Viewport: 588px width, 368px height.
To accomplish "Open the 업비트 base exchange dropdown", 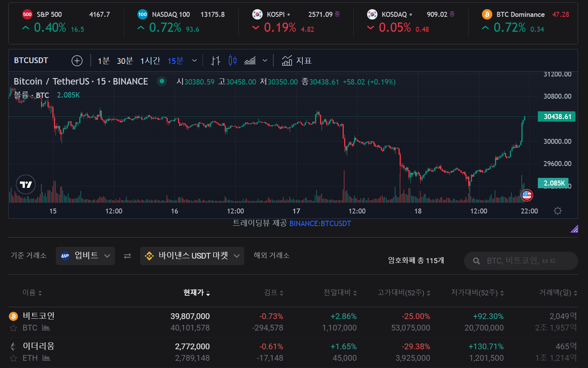I will pyautogui.click(x=85, y=256).
